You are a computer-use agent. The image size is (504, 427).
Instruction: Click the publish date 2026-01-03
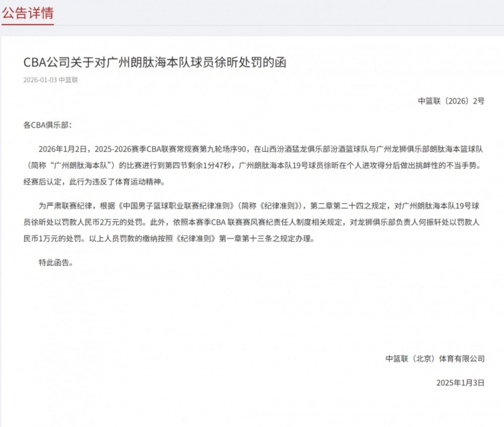pyautogui.click(x=40, y=80)
